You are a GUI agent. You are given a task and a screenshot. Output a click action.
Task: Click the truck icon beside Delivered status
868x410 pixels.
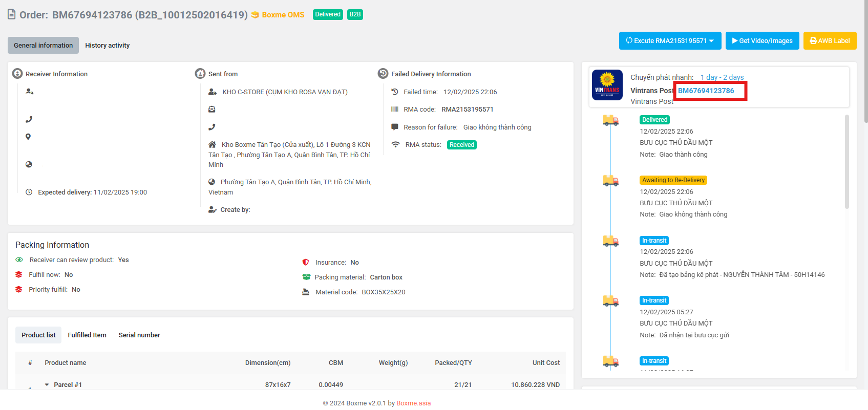click(610, 120)
